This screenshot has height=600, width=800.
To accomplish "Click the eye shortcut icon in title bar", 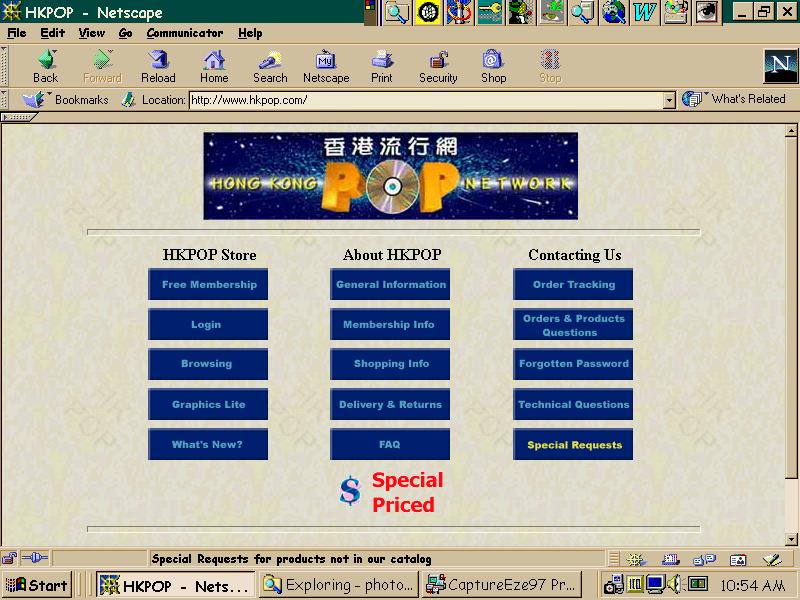I will 706,12.
